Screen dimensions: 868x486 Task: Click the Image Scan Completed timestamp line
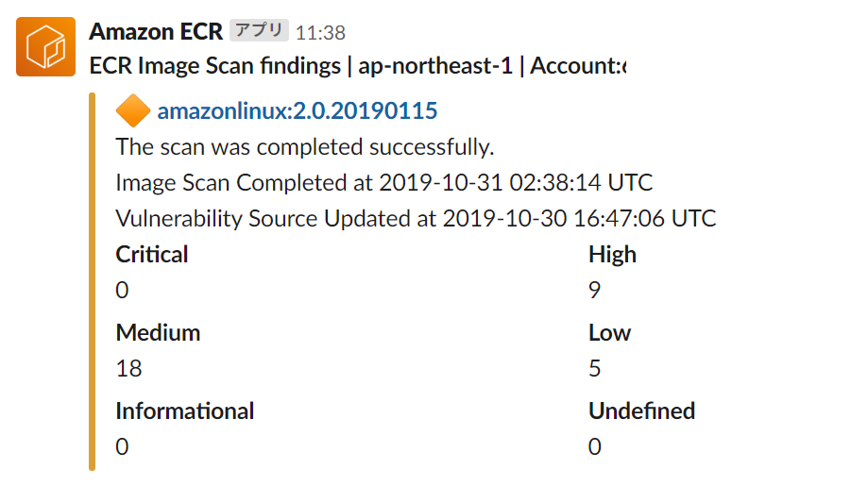384,183
